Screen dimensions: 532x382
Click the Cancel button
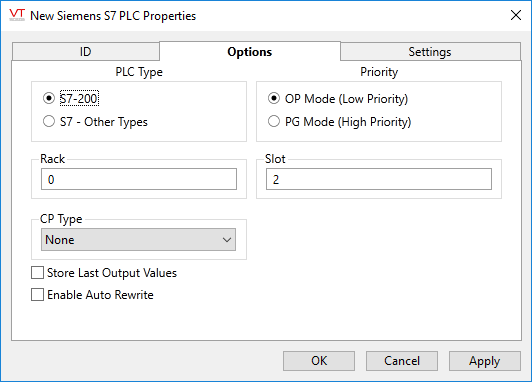coord(402,361)
